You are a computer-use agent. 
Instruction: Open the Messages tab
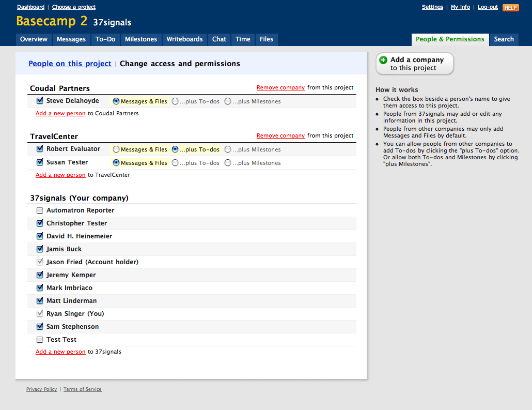coord(71,39)
